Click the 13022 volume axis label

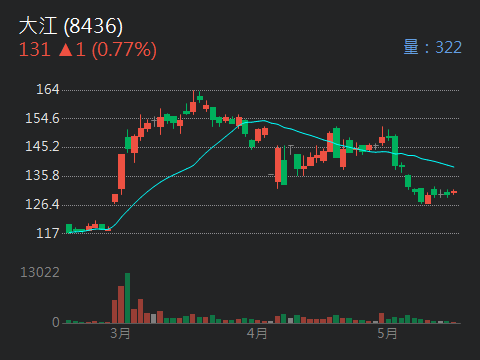[40, 273]
